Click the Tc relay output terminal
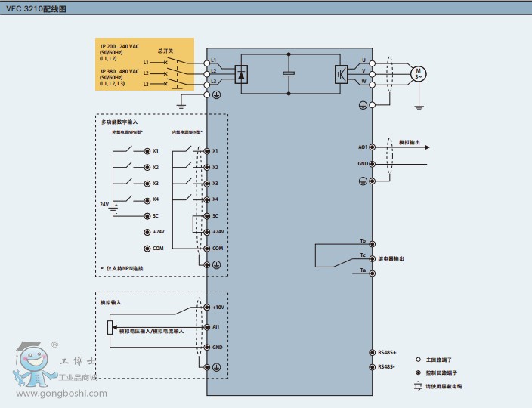 click(372, 258)
